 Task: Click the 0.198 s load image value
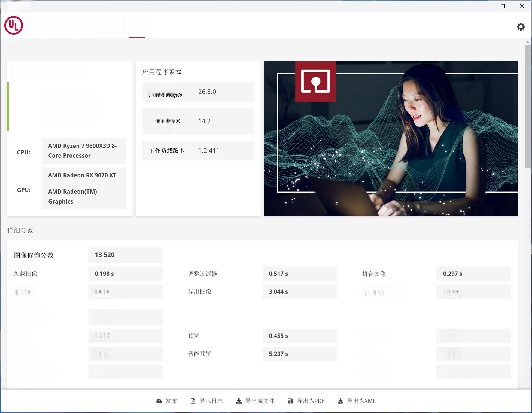pos(104,274)
